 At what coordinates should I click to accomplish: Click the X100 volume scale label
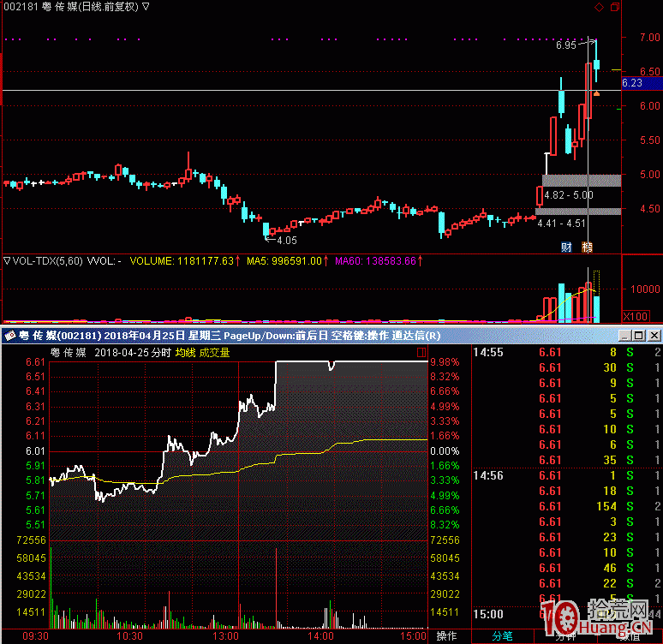click(x=635, y=316)
